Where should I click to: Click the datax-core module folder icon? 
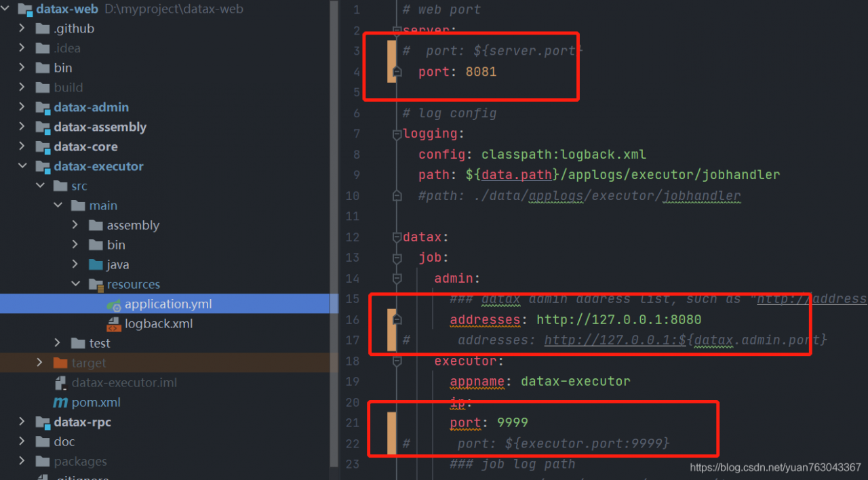click(x=43, y=146)
